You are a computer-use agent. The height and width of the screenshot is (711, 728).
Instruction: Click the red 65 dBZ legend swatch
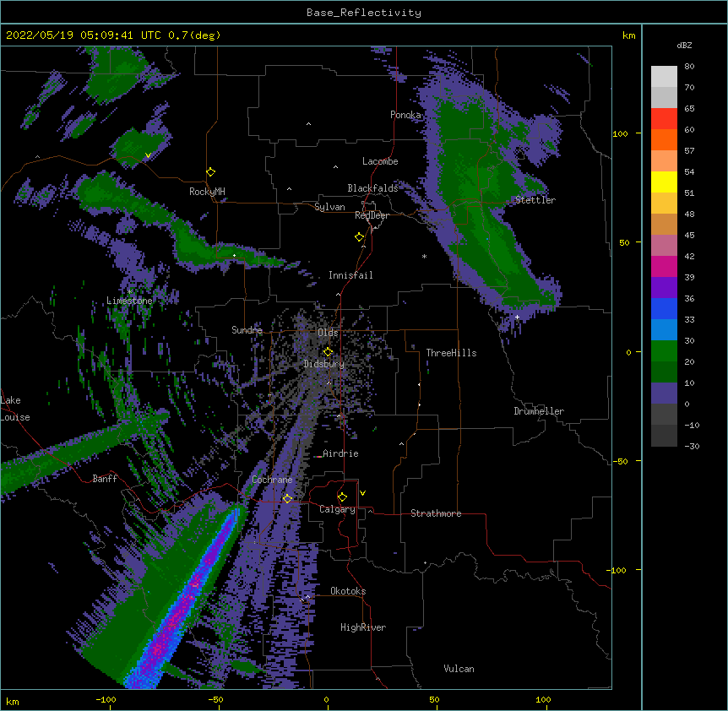pos(664,119)
